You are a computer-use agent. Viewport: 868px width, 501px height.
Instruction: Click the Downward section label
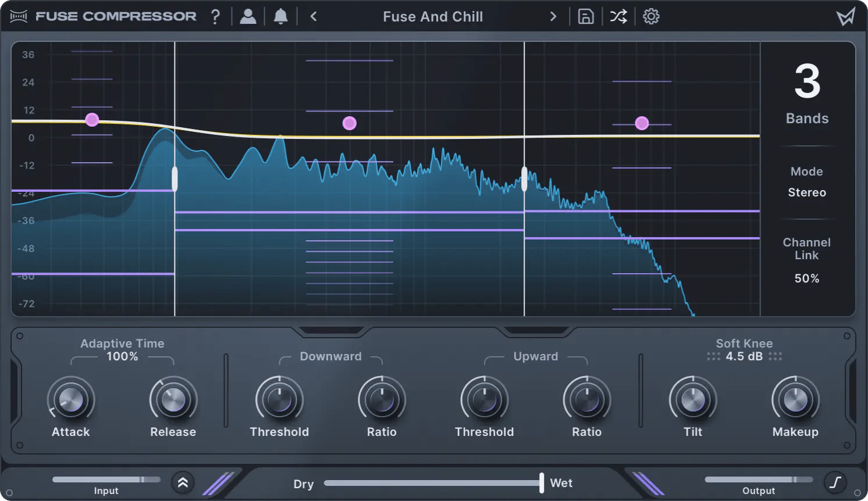point(330,356)
